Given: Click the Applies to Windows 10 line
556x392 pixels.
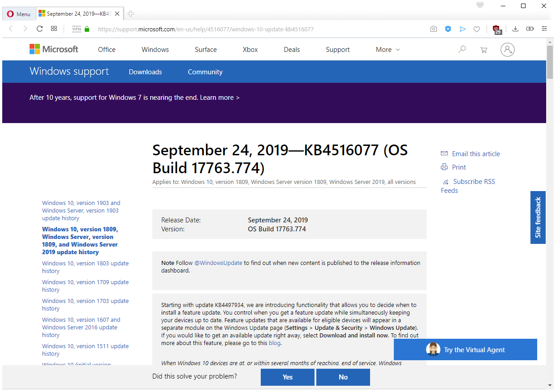Looking at the screenshot, I should pos(284,182).
